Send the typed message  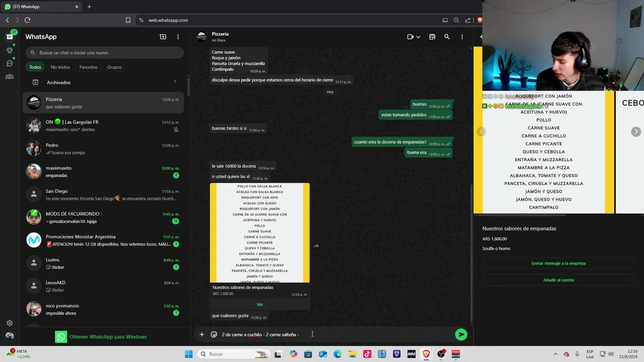click(461, 334)
